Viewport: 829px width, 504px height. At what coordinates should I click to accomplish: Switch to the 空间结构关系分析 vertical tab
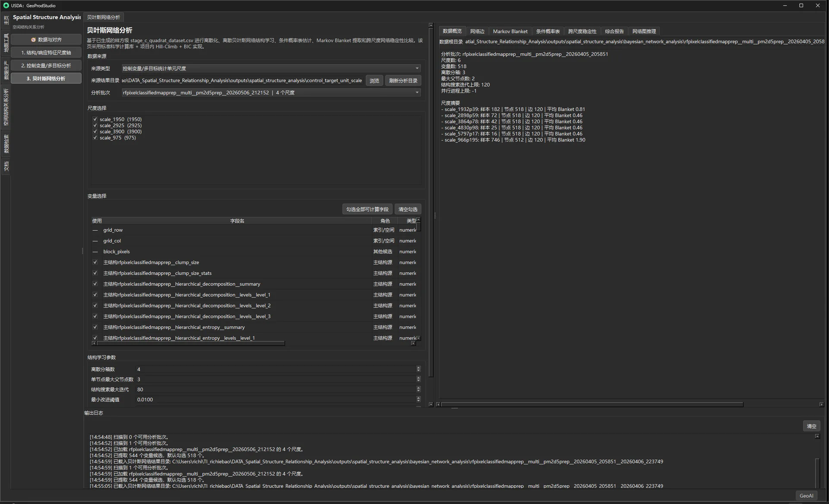pyautogui.click(x=6, y=107)
